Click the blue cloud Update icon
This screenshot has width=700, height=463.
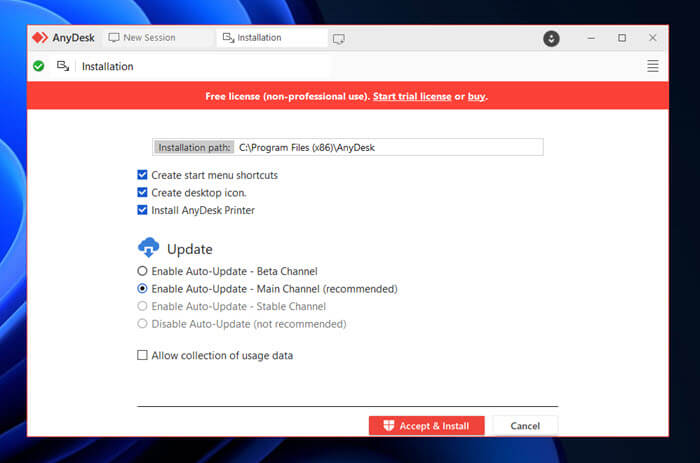[x=149, y=248]
